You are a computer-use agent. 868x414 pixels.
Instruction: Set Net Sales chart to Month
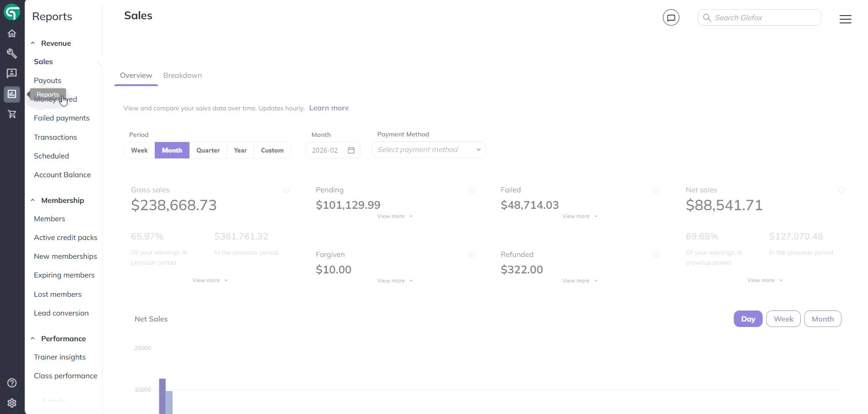point(823,319)
